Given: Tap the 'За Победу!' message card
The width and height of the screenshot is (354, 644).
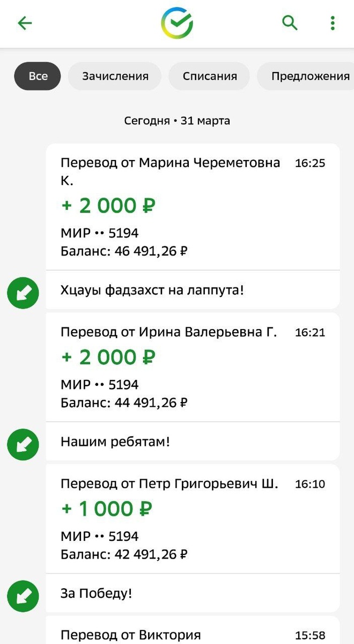Looking at the screenshot, I should pos(193,593).
